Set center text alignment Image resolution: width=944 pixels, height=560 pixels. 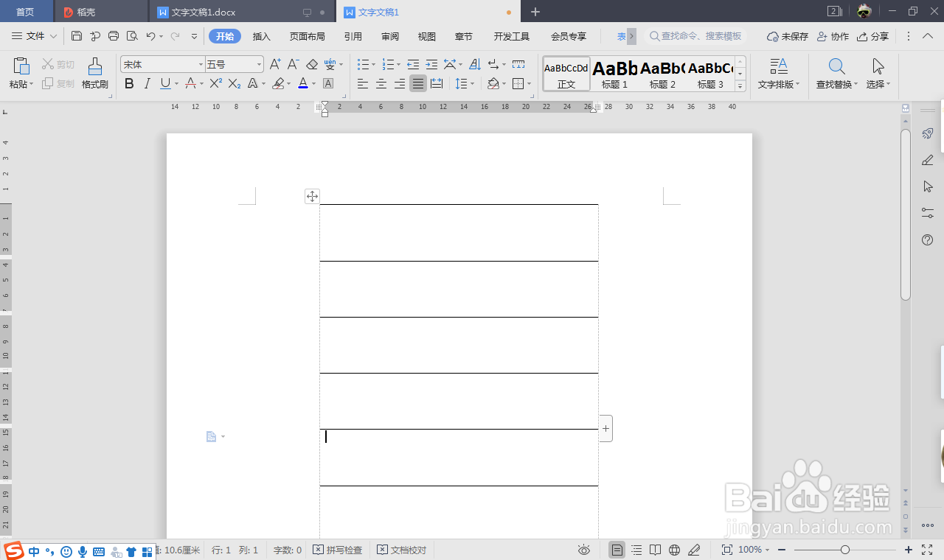[x=381, y=83]
